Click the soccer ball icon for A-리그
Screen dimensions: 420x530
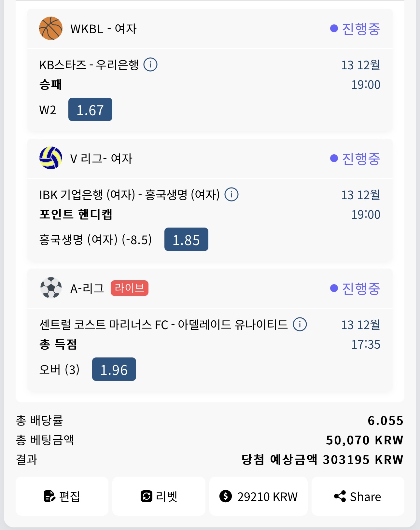click(51, 288)
